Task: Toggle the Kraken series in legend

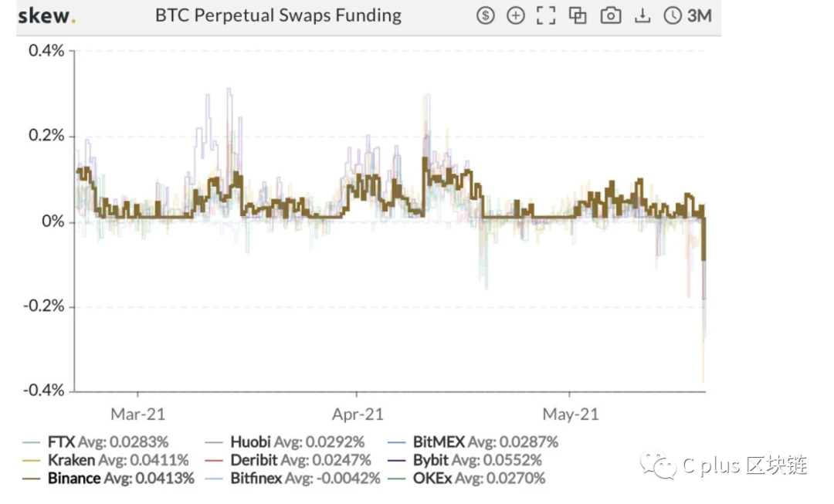Action: [105, 460]
